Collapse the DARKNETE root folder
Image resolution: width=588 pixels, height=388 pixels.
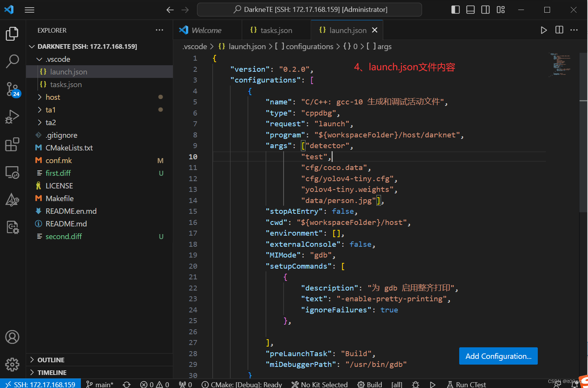click(x=99, y=46)
